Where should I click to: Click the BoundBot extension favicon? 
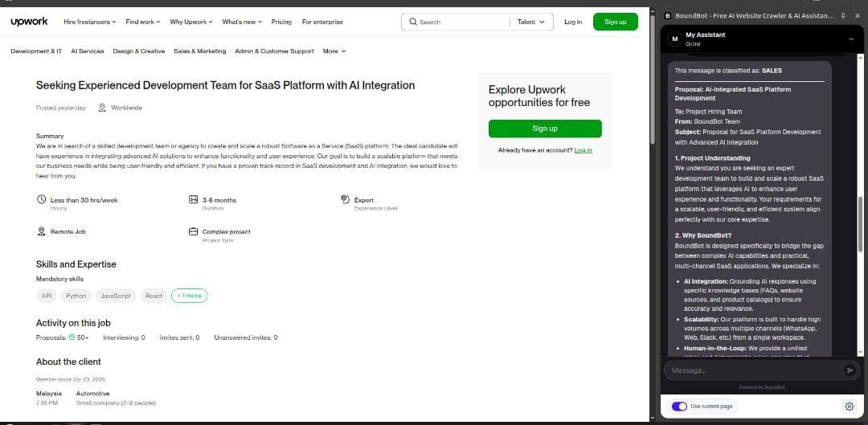(x=668, y=16)
